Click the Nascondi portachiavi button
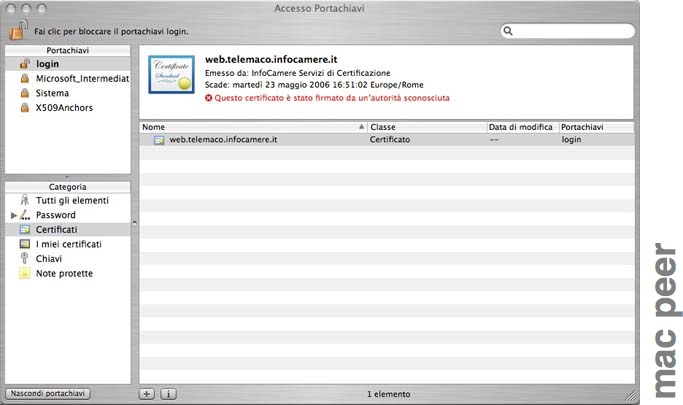This screenshot has height=405, width=683. (x=47, y=393)
